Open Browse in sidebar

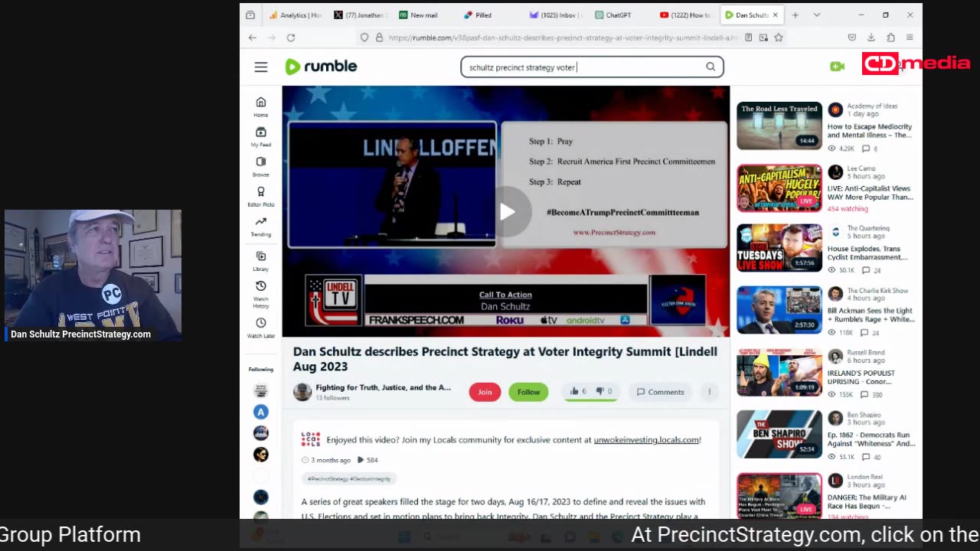point(261,167)
